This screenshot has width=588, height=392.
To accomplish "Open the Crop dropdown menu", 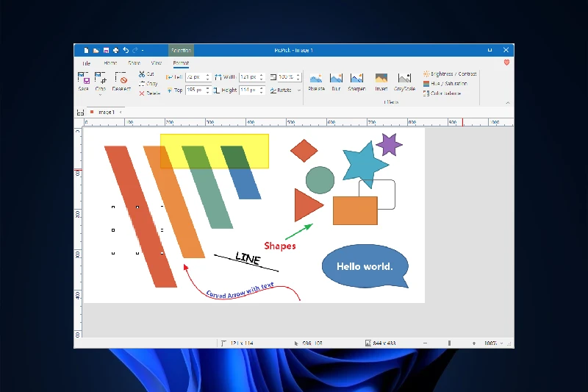I will pos(101,93).
